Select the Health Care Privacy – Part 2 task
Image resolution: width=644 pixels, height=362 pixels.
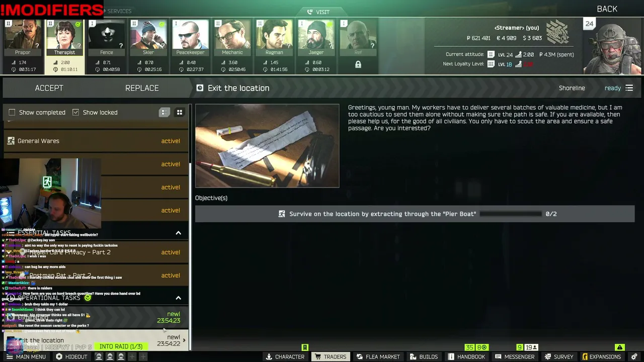[x=96, y=252]
